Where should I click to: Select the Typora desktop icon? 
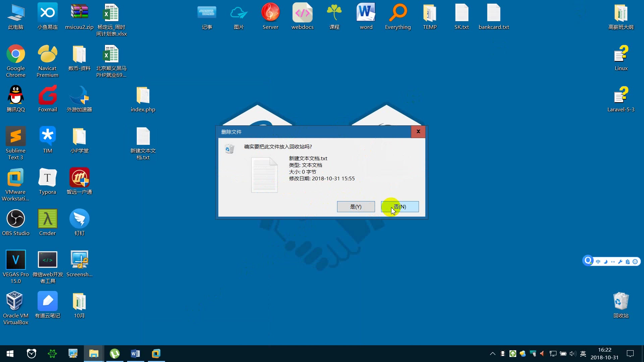47,178
